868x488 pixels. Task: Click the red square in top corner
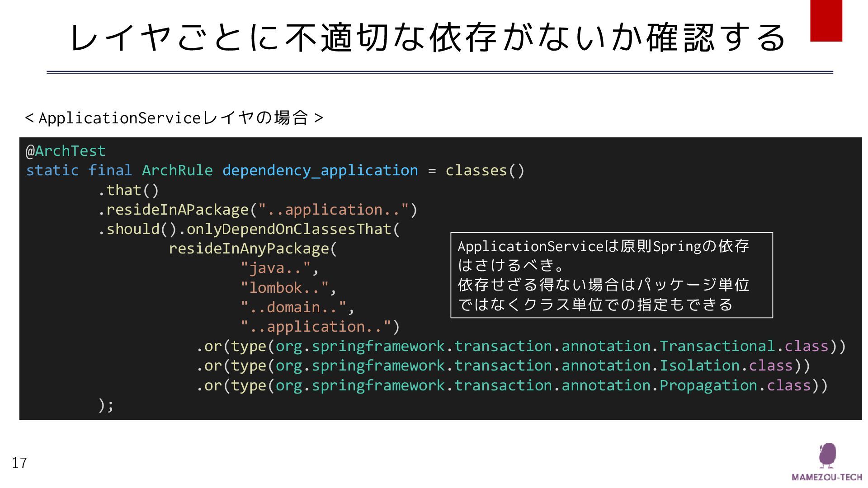[826, 20]
